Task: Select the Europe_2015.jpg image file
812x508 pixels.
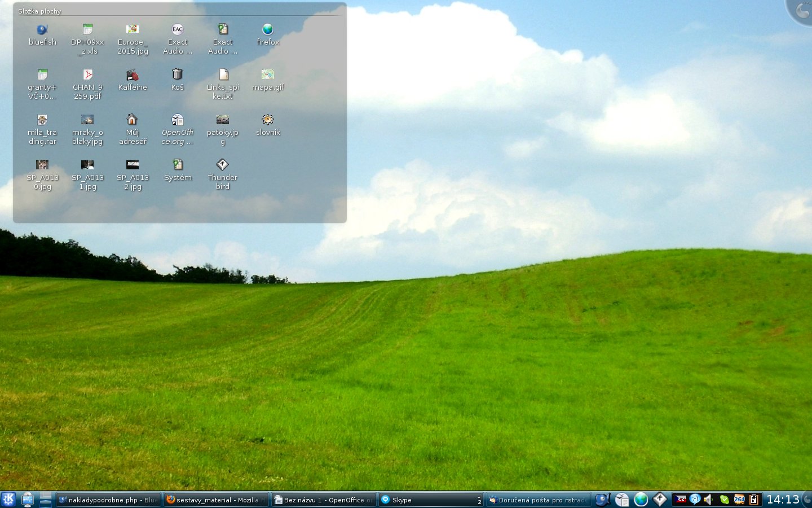Action: (133, 40)
